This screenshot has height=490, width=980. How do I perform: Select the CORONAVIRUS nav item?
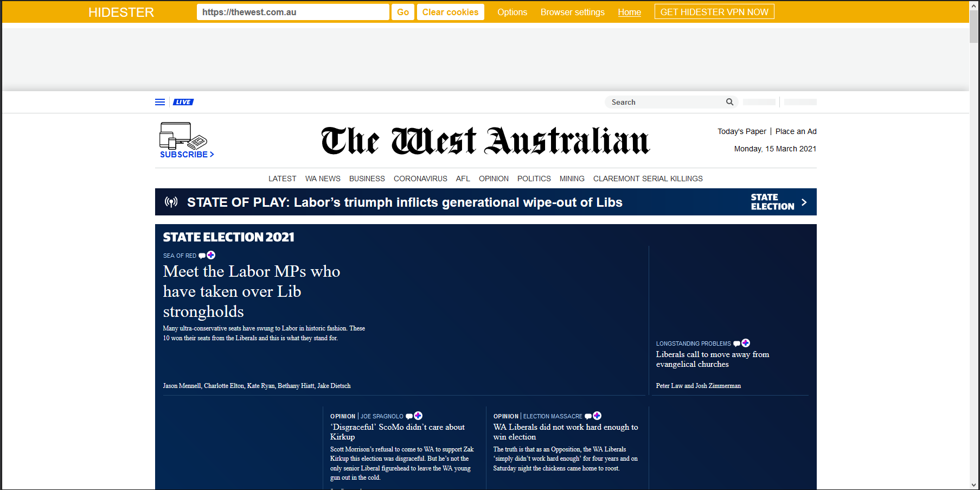click(x=420, y=179)
